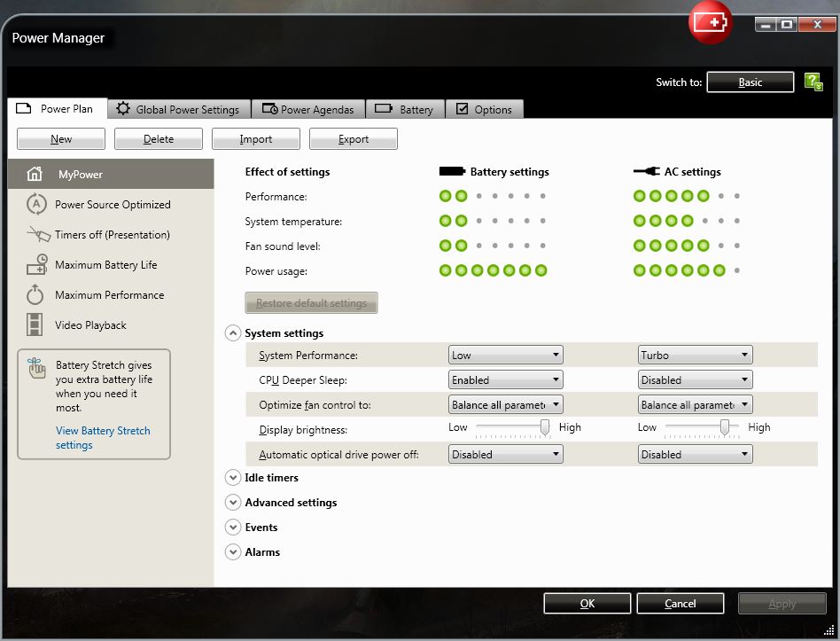
Task: Click the battery Display brightness slider thumb
Action: pyautogui.click(x=545, y=427)
